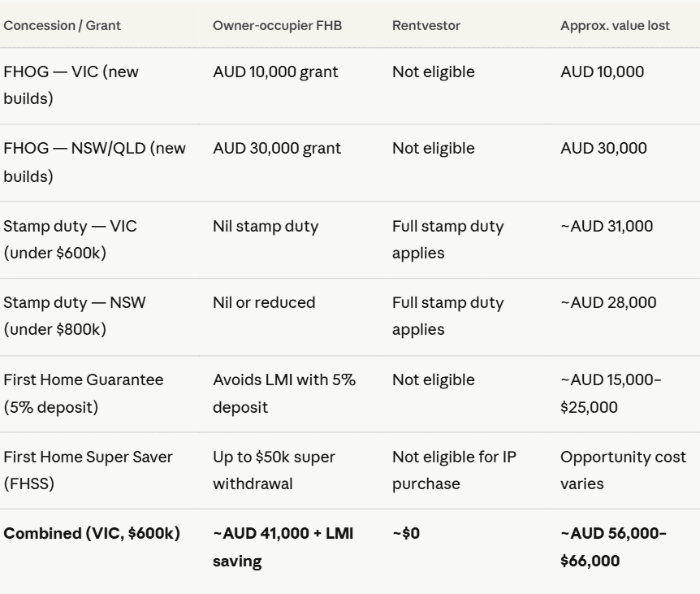Click the Avoids LMI with 5% deposit cell
This screenshot has width=700, height=594.
[x=283, y=393]
